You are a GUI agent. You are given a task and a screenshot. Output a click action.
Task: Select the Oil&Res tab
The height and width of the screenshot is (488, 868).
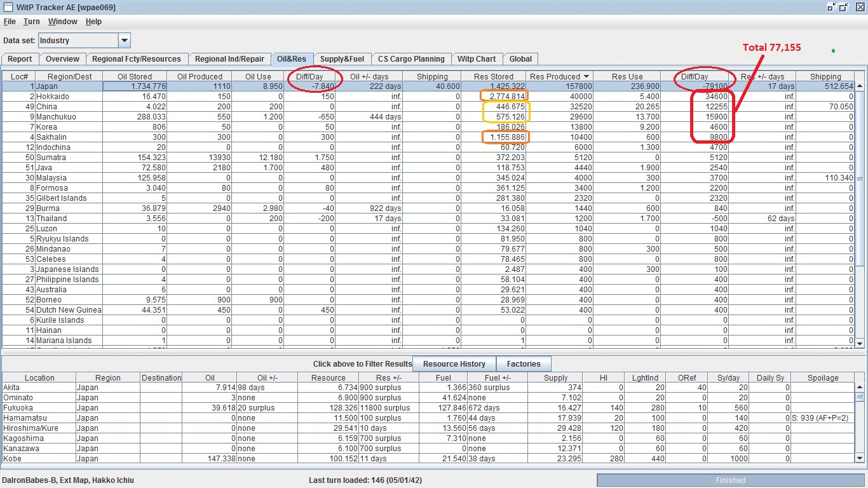(292, 59)
